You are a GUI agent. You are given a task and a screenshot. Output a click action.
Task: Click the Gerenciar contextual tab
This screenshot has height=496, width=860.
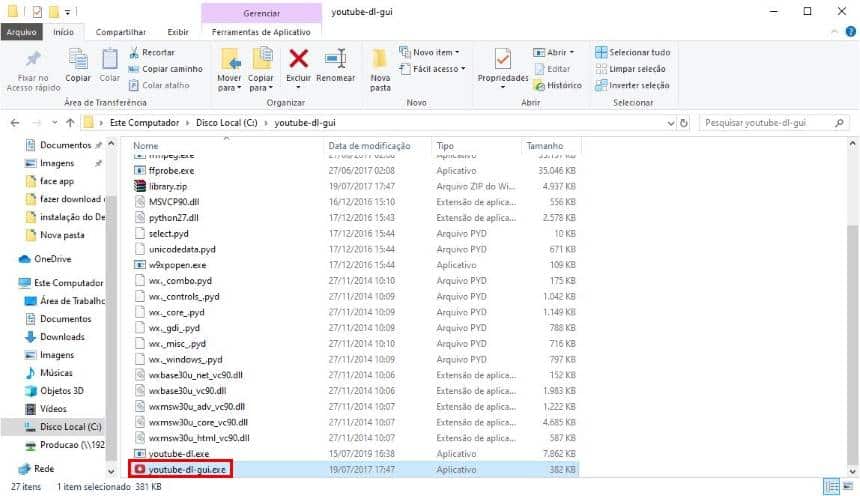(262, 13)
